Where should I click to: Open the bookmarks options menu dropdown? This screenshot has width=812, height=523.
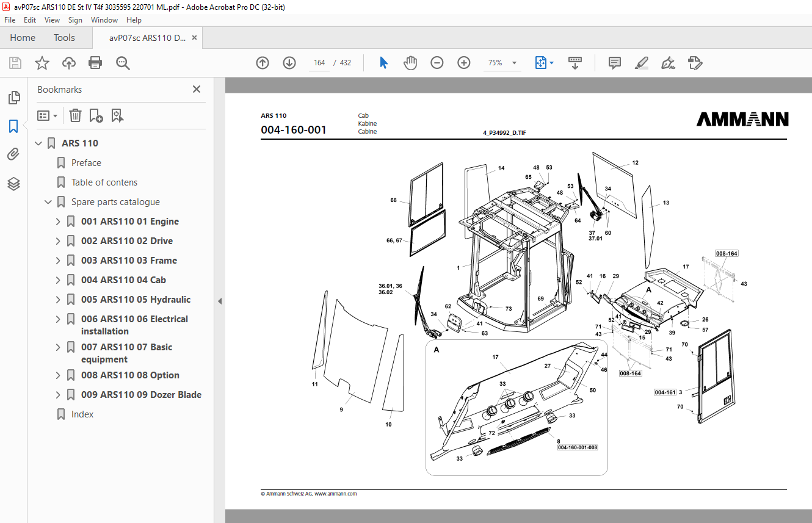click(x=48, y=115)
